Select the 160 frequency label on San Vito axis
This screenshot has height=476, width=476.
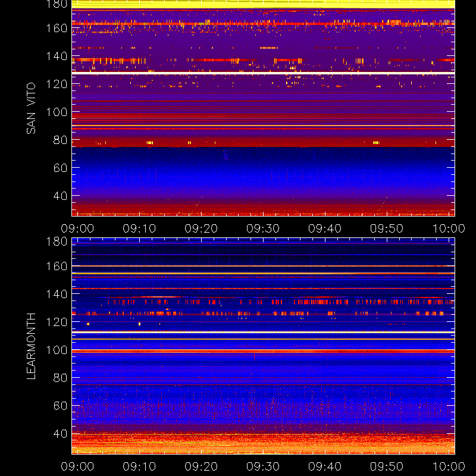point(57,28)
